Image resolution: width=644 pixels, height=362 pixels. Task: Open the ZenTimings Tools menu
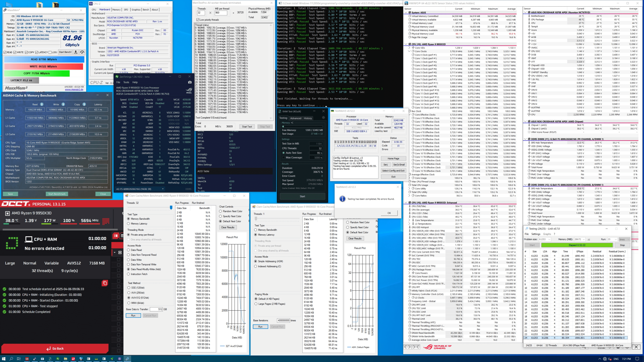(x=126, y=82)
